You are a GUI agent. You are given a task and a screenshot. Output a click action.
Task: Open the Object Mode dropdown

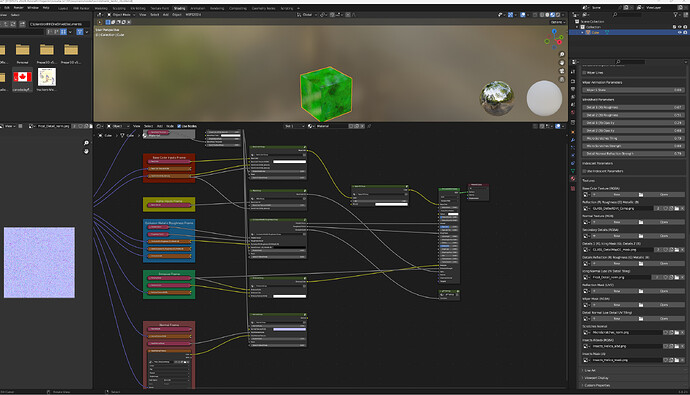(x=122, y=15)
